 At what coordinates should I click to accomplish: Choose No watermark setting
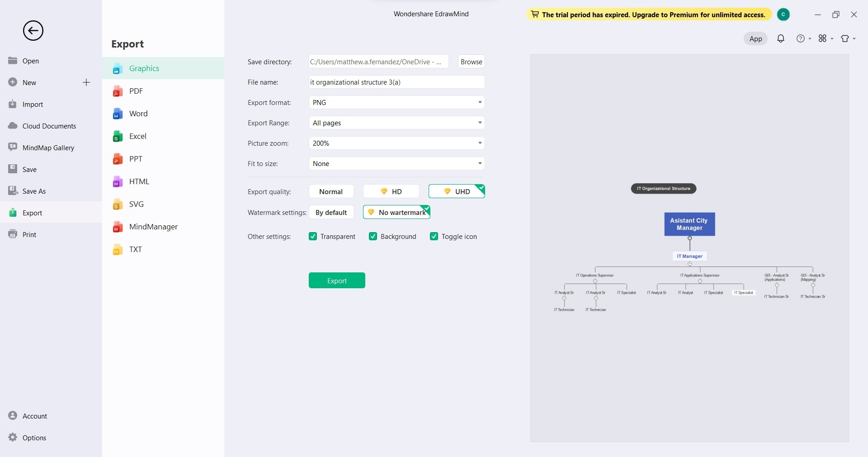396,212
